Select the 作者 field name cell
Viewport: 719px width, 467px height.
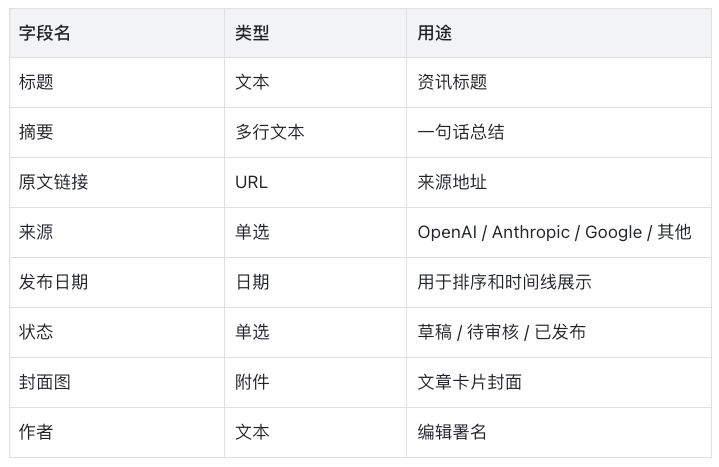(x=117, y=433)
